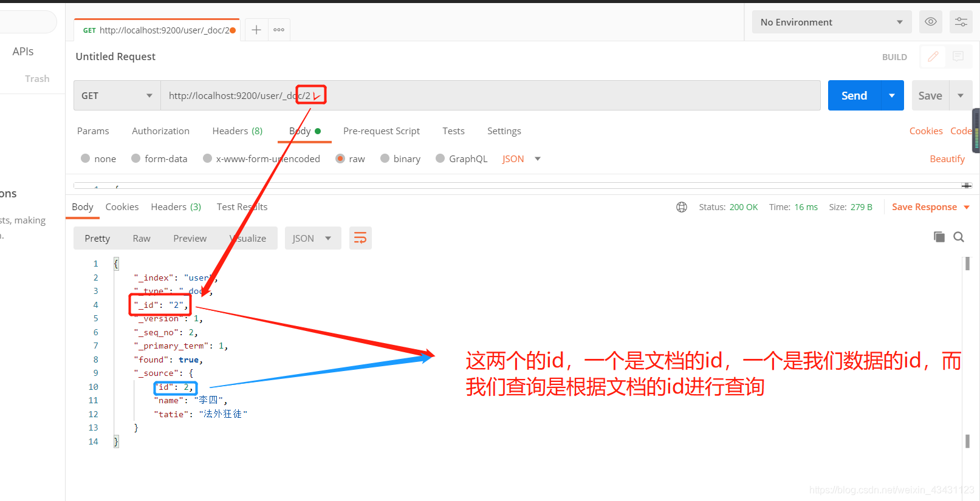The image size is (980, 501).
Task: Click the Save button
Action: [930, 95]
